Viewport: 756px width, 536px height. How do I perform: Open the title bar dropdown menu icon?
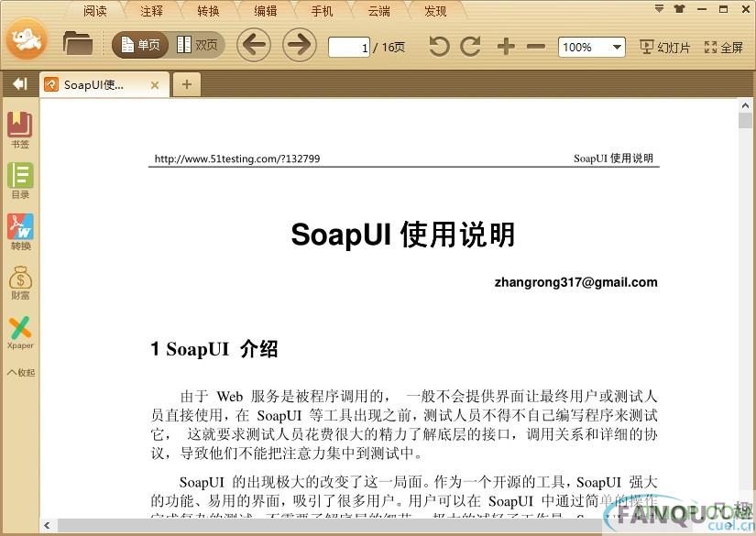(659, 8)
